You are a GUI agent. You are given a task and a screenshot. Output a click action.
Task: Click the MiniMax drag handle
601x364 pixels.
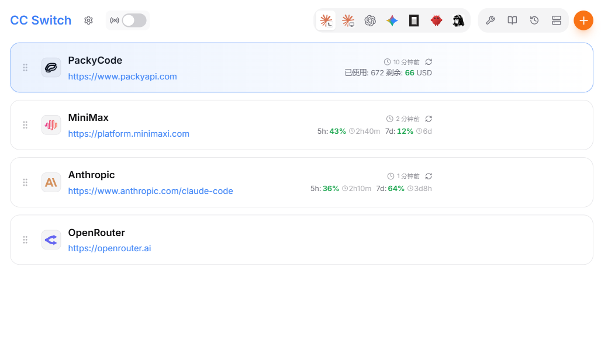coord(25,125)
